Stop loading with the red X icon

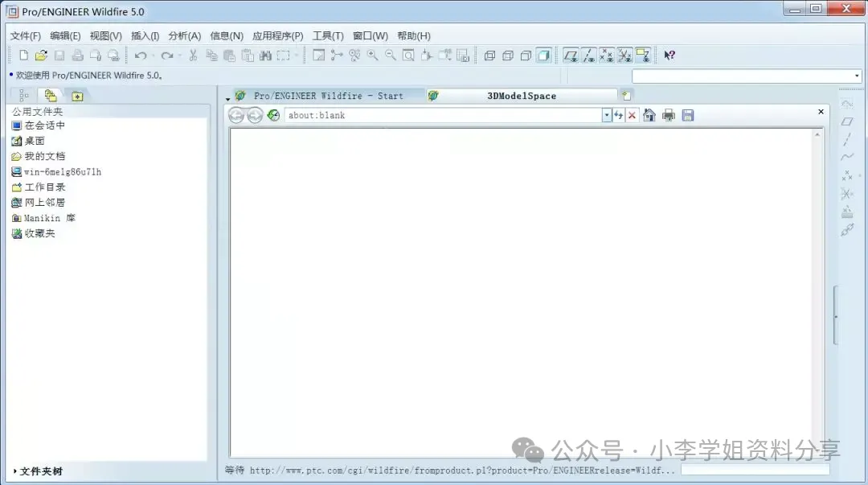tap(632, 115)
